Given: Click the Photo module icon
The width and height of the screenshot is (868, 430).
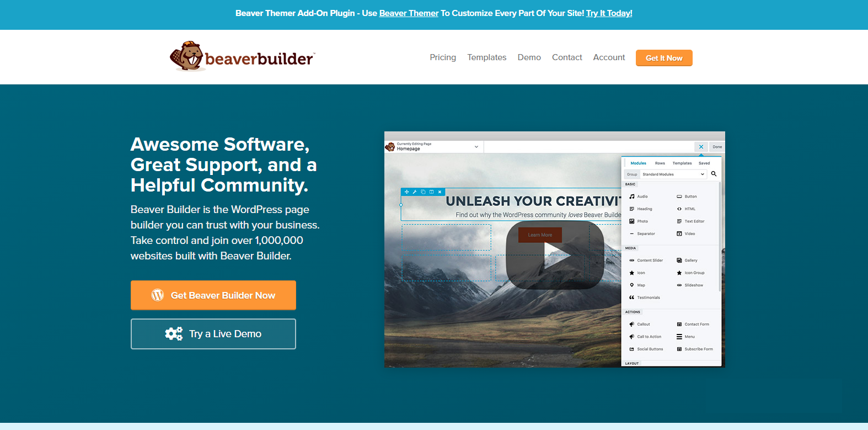Looking at the screenshot, I should pyautogui.click(x=632, y=221).
